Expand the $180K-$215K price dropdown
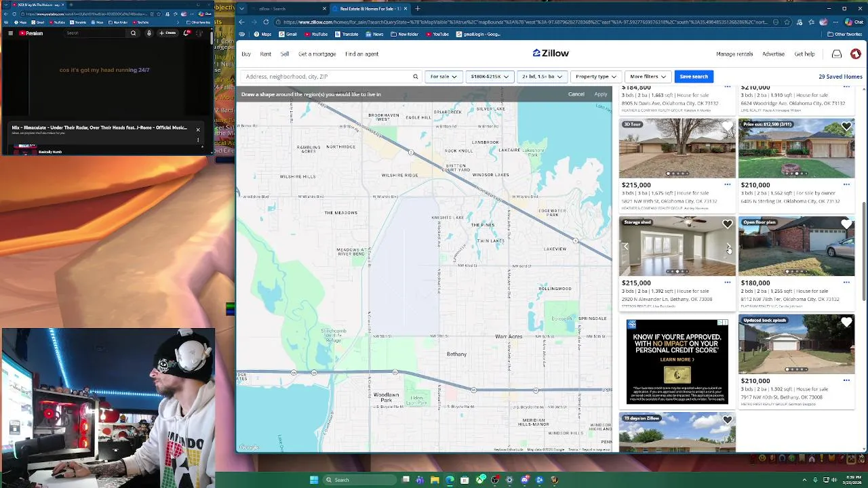This screenshot has height=488, width=868. pyautogui.click(x=489, y=77)
